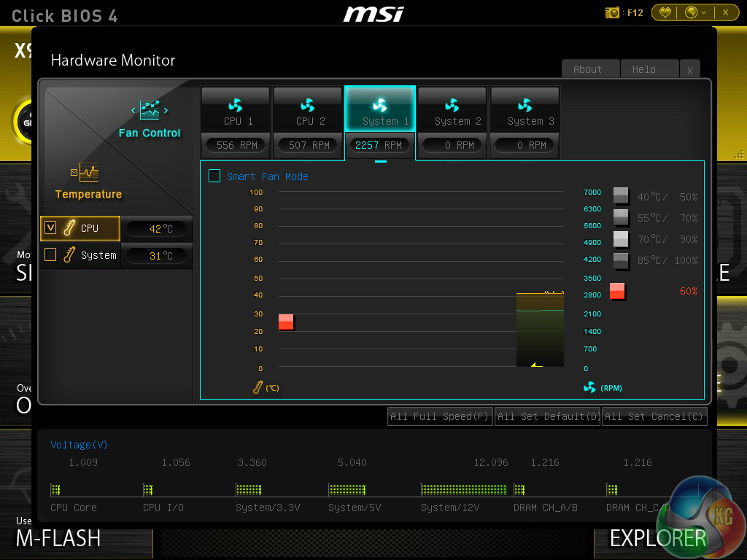Click the System thermometer icon

[69, 254]
